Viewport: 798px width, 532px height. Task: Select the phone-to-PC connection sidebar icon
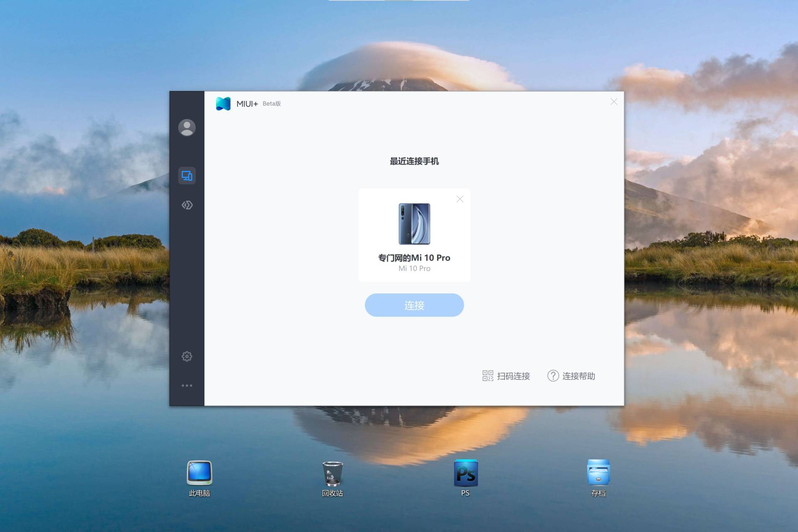point(187,176)
